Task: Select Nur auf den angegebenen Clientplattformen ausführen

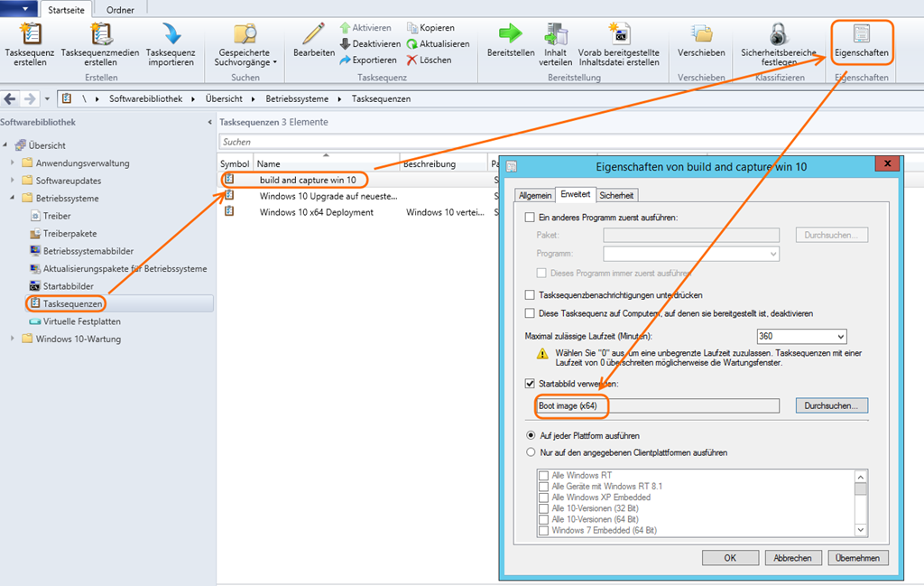Action: pyautogui.click(x=530, y=452)
